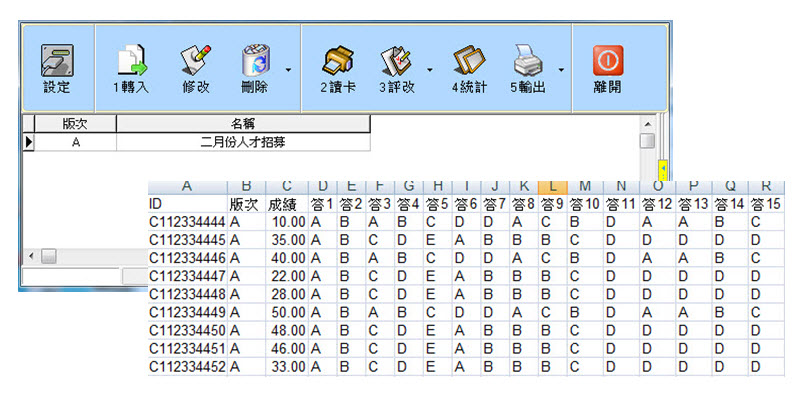The image size is (804, 395).
Task: Expand the dropdown arrow beside 3評改
Action: click(430, 69)
